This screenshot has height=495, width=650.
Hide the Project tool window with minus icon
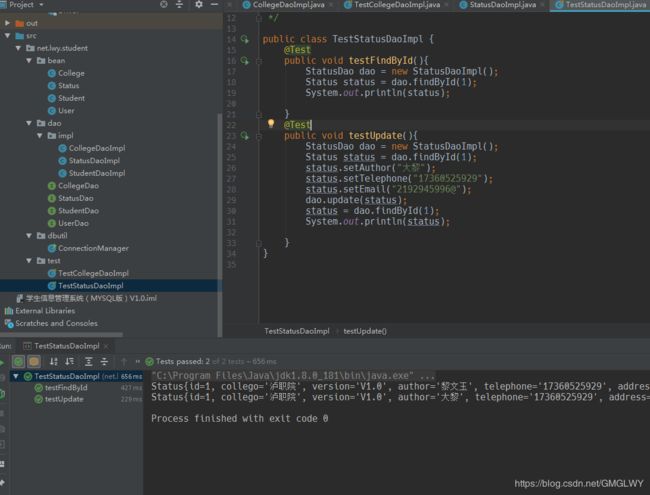(214, 4)
